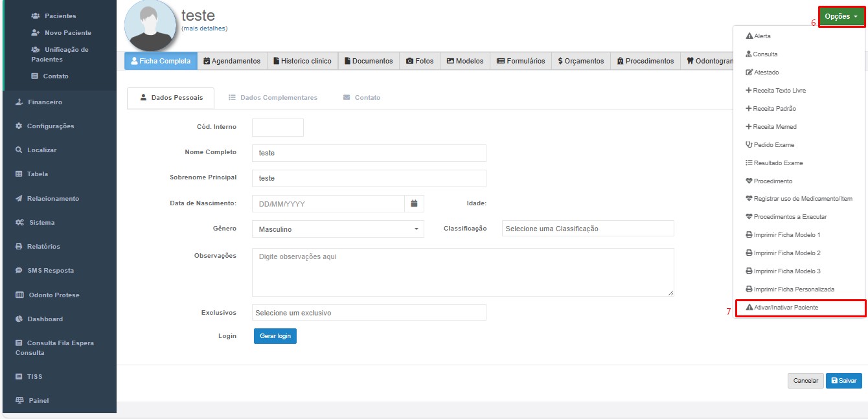Viewport: 868px width, 419px height.
Task: Collapse the green Opções dropdown button
Action: point(841,16)
